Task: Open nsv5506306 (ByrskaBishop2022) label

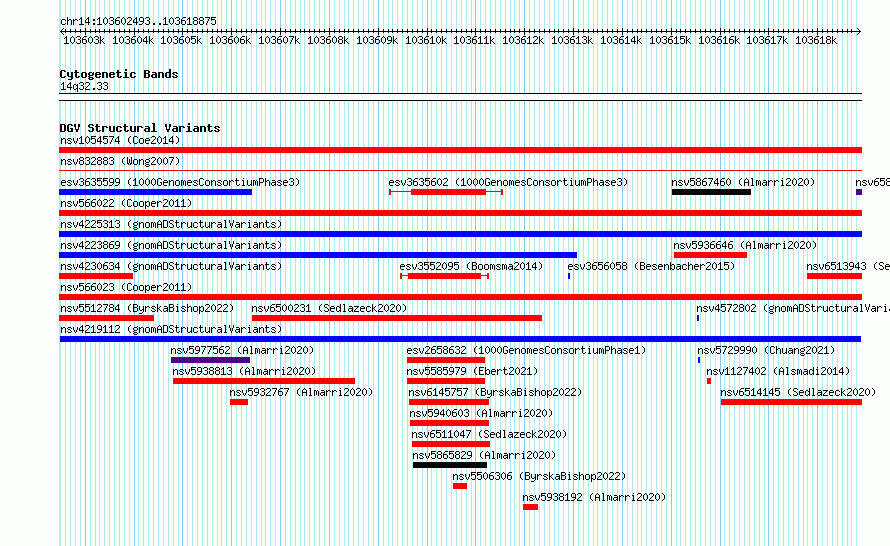Action: pos(539,476)
